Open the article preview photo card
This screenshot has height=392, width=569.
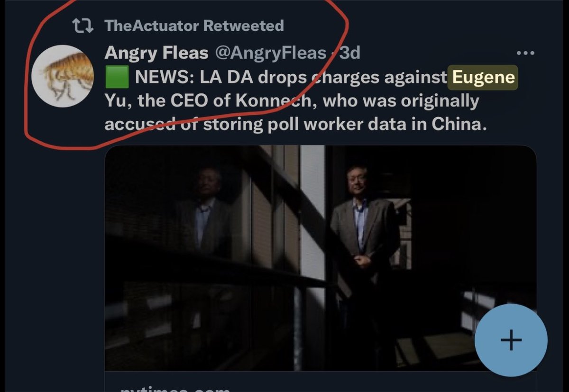click(321, 258)
